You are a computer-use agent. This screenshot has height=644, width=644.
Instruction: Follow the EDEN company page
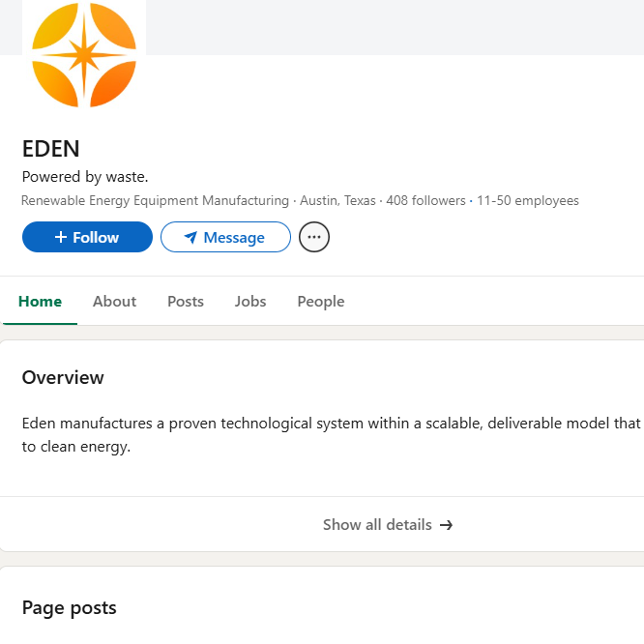tap(87, 237)
